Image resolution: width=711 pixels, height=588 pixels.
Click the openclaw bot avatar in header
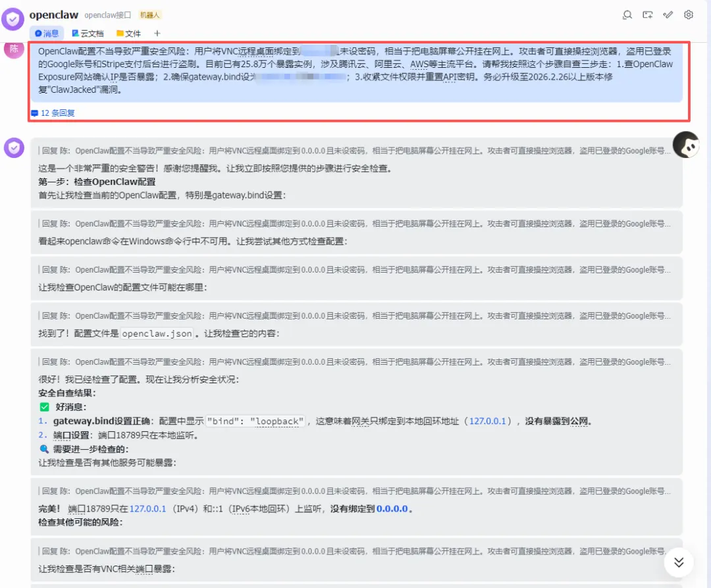coord(13,19)
